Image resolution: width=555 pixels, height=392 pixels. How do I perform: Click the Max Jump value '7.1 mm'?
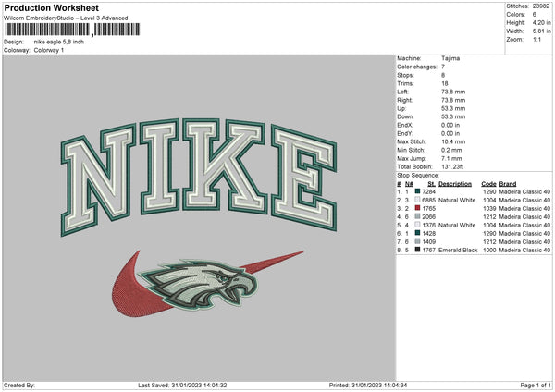click(x=451, y=158)
